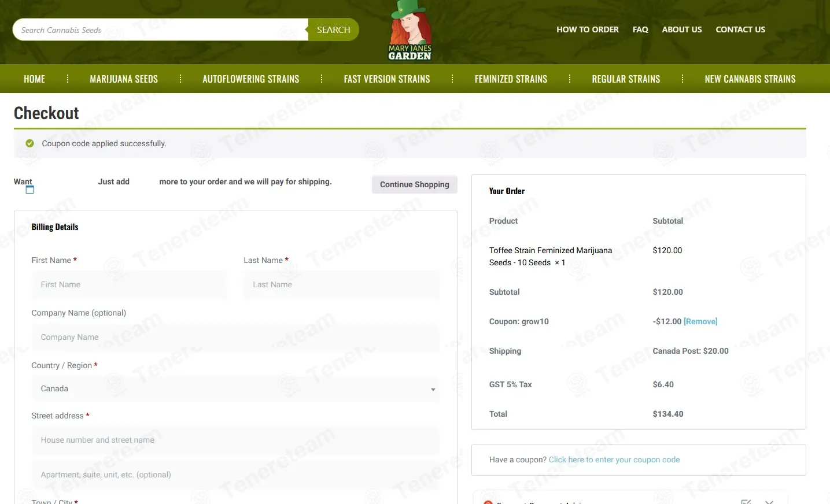830x504 pixels.
Task: Open the Marijuana Seeds menu
Action: [124, 79]
